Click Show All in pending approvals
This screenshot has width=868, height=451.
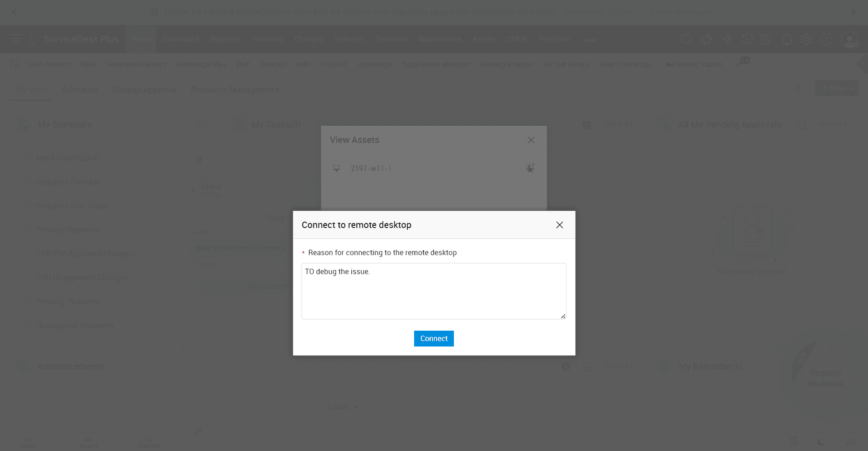[x=832, y=124]
